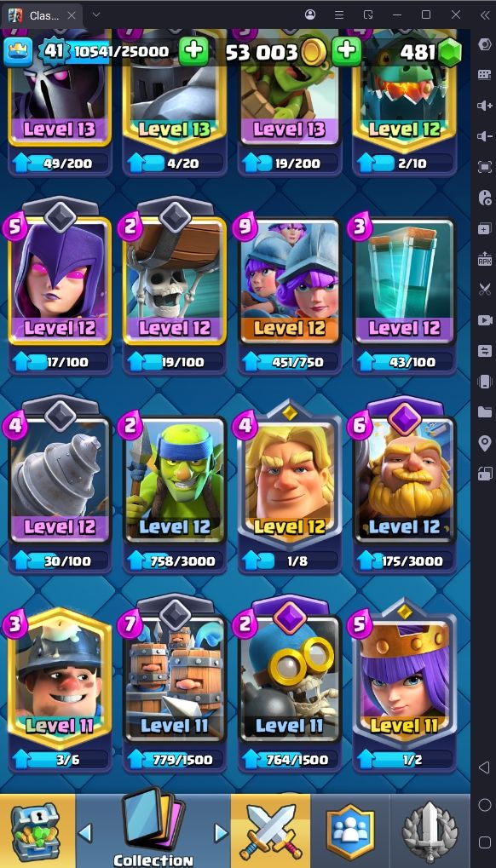The image size is (496, 868).
Task: Open the chest shop tab icon
Action: (x=37, y=831)
